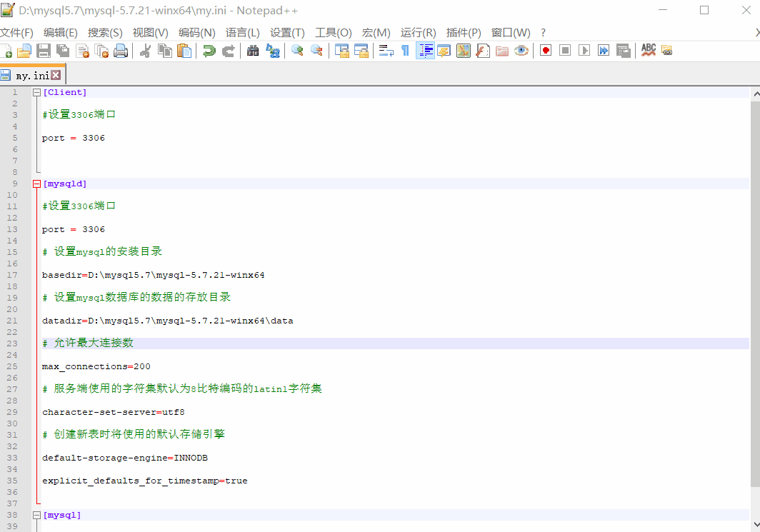Toggle the indent guide button
Viewport: 760px width, 532px height.
coord(425,51)
